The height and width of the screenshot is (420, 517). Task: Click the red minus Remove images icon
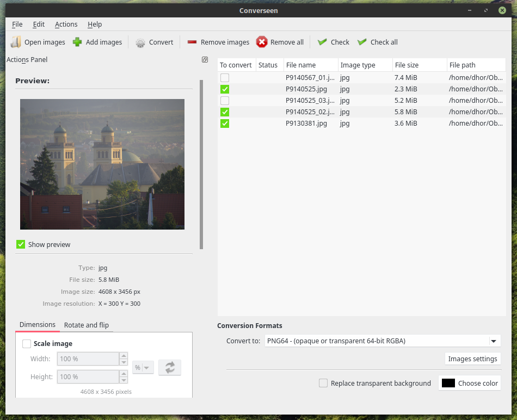(192, 42)
